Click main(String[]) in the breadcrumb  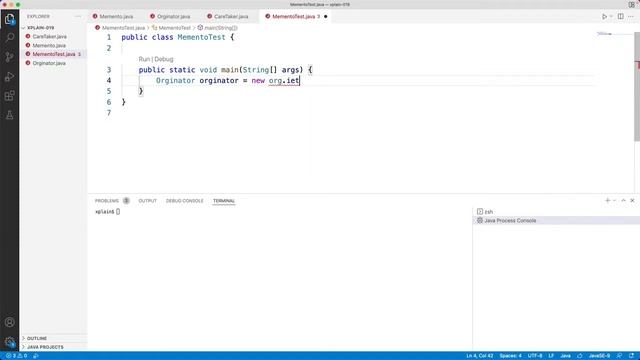click(x=221, y=28)
